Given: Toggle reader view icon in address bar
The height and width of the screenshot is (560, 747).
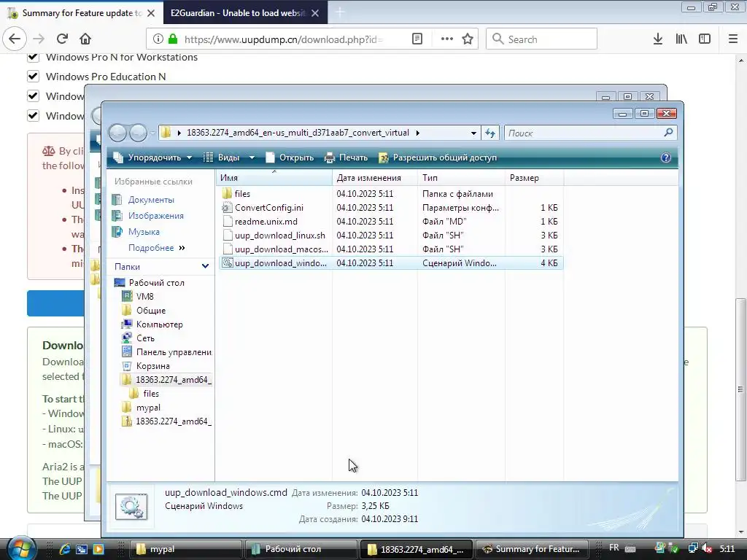Looking at the screenshot, I should [417, 39].
